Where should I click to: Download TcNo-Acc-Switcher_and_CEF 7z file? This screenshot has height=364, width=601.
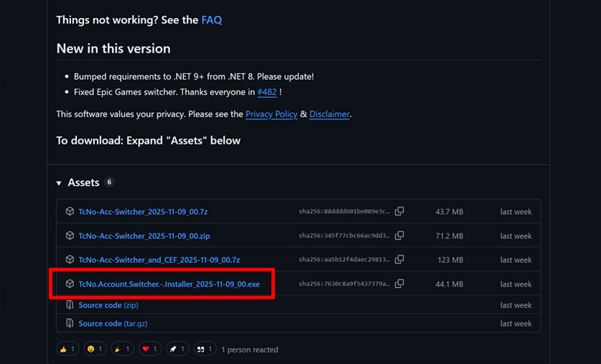[159, 259]
